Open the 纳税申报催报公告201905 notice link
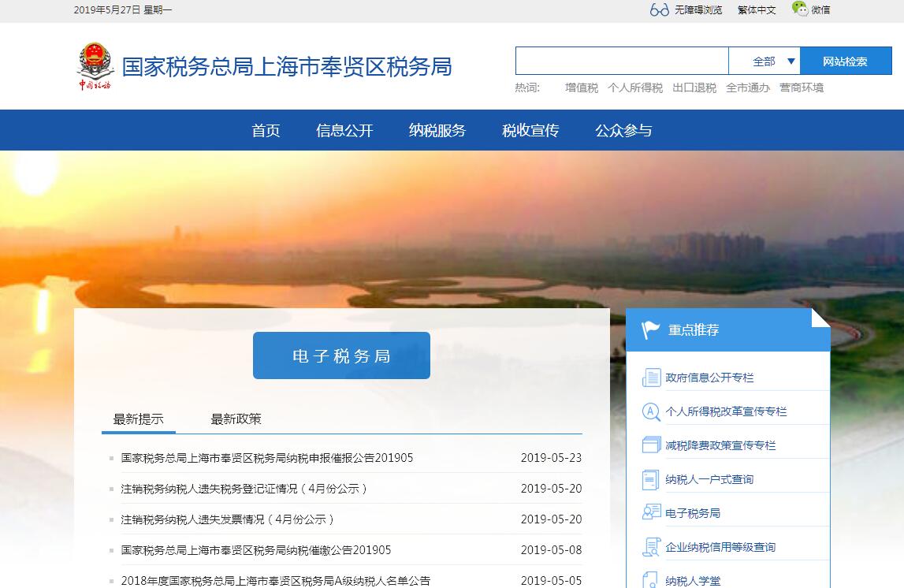Viewport: 904px width, 588px height. (x=267, y=458)
